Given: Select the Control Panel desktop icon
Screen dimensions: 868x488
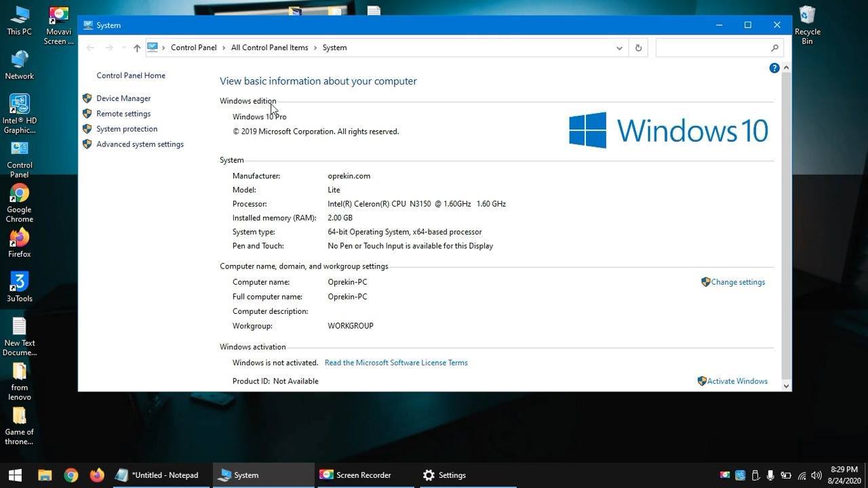Looking at the screenshot, I should click(19, 159).
